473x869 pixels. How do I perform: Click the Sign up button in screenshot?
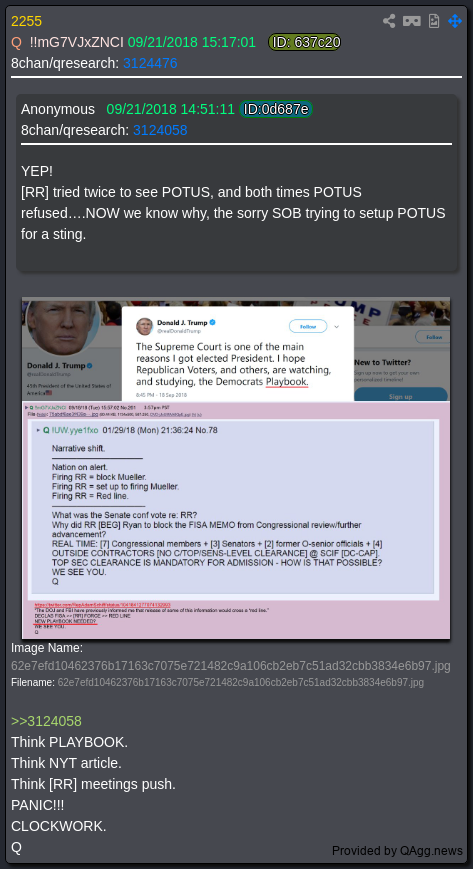pos(400,396)
